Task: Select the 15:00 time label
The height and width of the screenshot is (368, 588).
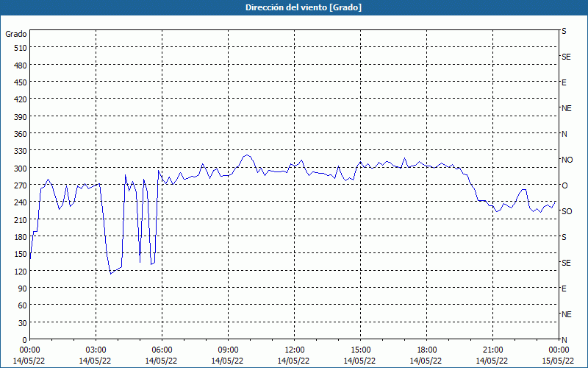Action: tap(360, 350)
